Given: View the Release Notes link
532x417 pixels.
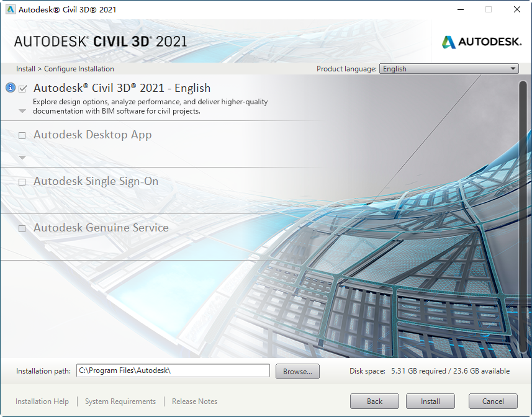Looking at the screenshot, I should point(194,401).
